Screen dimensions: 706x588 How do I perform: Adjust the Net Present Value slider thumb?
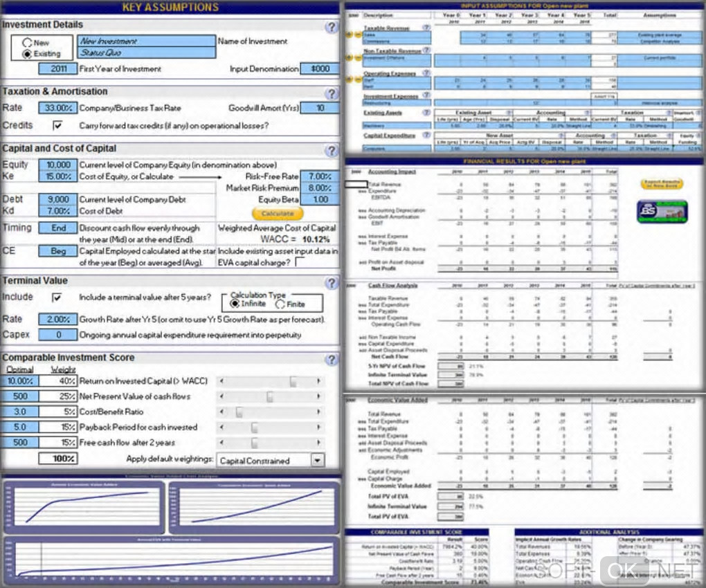(270, 397)
